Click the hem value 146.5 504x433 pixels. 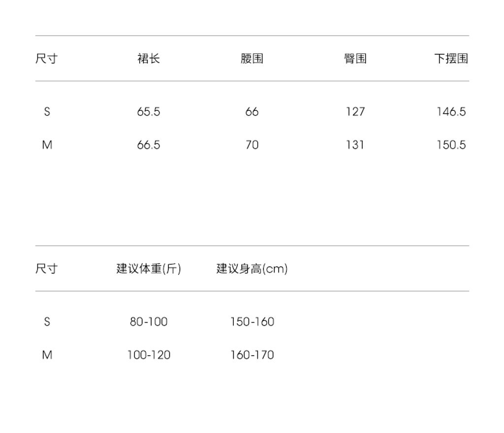tap(451, 112)
